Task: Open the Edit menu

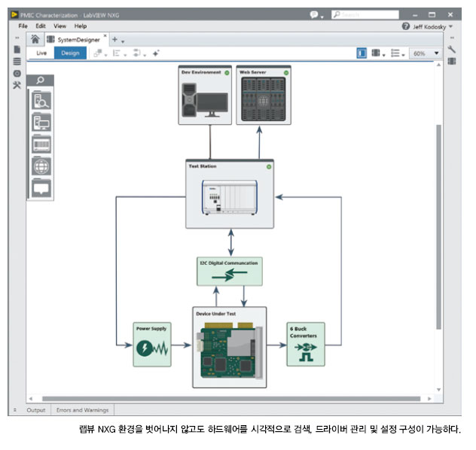Action: point(41,26)
